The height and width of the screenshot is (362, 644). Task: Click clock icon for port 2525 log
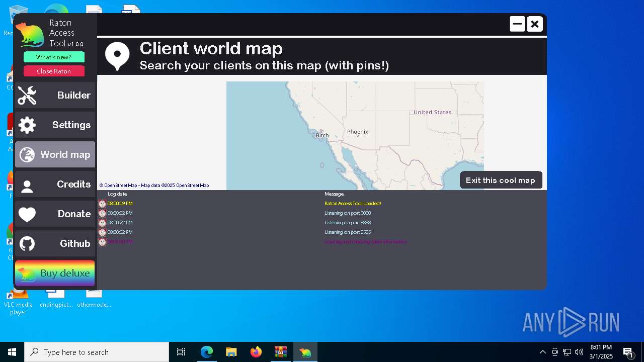tap(102, 232)
